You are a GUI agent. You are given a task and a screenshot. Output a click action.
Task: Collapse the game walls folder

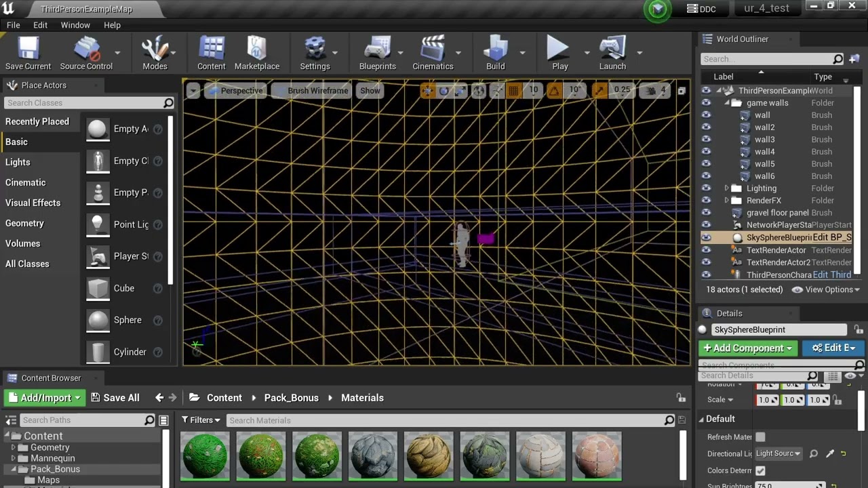727,103
